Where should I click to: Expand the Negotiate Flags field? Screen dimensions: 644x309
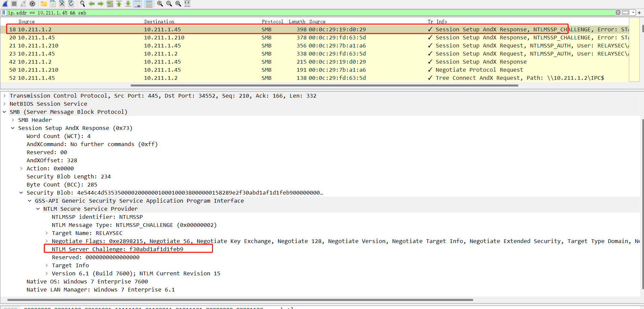click(47, 241)
